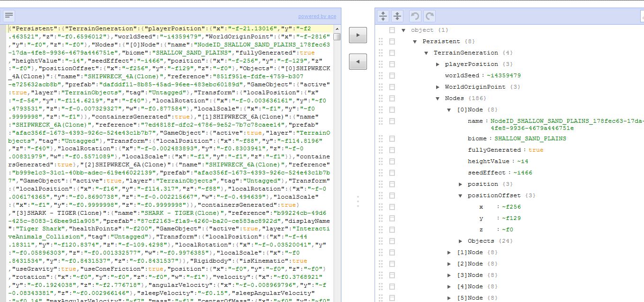Image resolution: width=644 pixels, height=302 pixels.
Task: Copy code to tree with right arrow button
Action: [358, 35]
